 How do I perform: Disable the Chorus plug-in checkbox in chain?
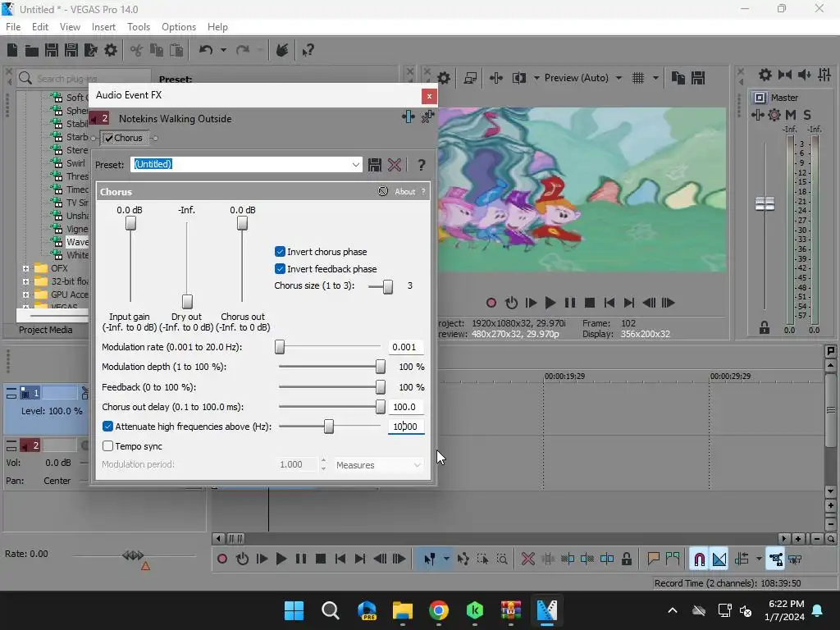pyautogui.click(x=109, y=138)
